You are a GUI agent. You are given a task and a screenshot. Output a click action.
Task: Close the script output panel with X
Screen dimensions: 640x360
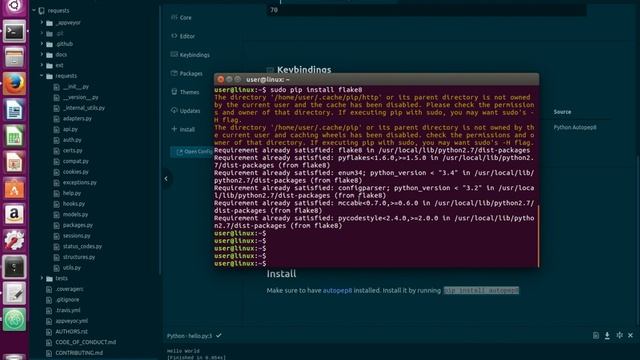[x=631, y=336]
